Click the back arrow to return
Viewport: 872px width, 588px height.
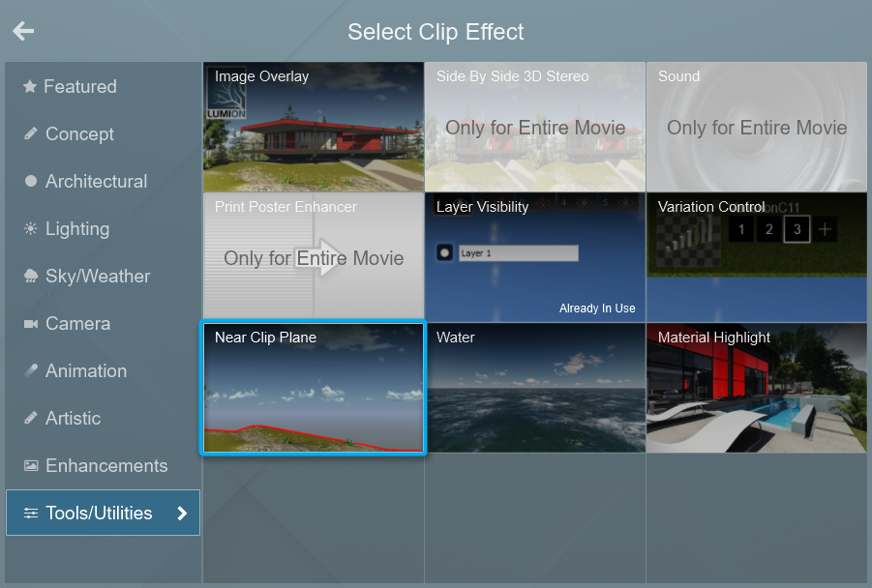22,30
